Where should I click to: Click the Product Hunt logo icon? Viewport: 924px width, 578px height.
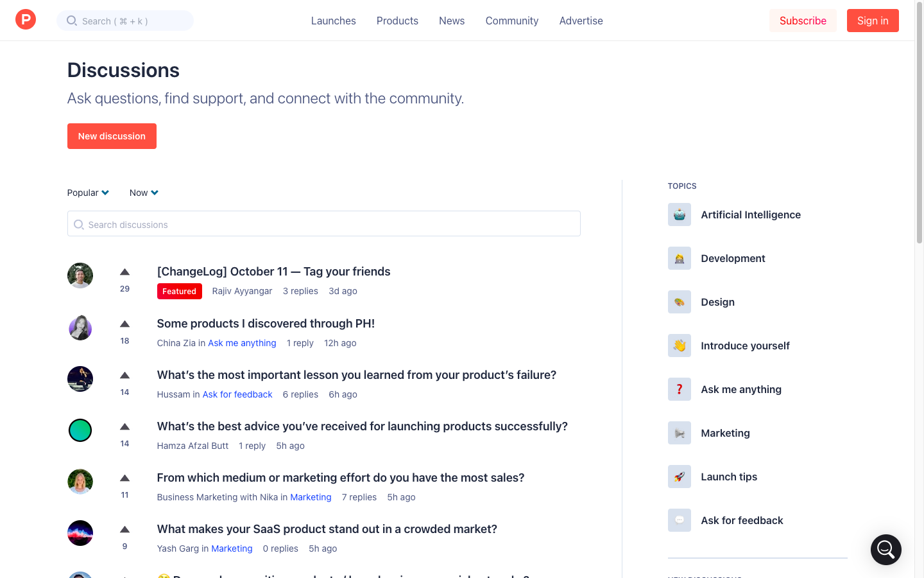(x=26, y=20)
